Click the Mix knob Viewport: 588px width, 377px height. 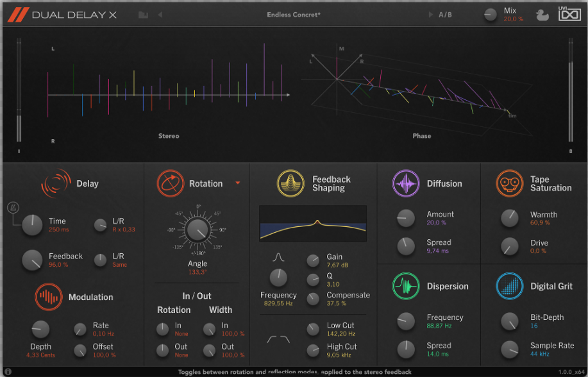[490, 15]
